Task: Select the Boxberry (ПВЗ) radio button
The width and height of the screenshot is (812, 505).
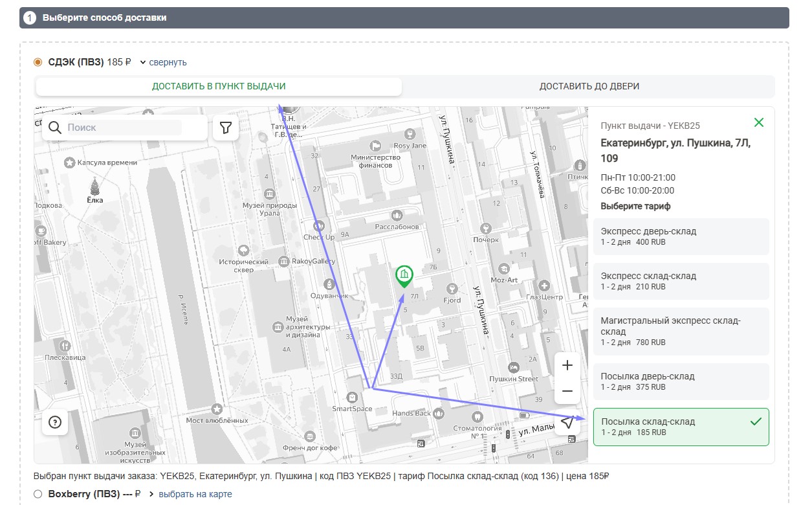Action: [x=38, y=494]
